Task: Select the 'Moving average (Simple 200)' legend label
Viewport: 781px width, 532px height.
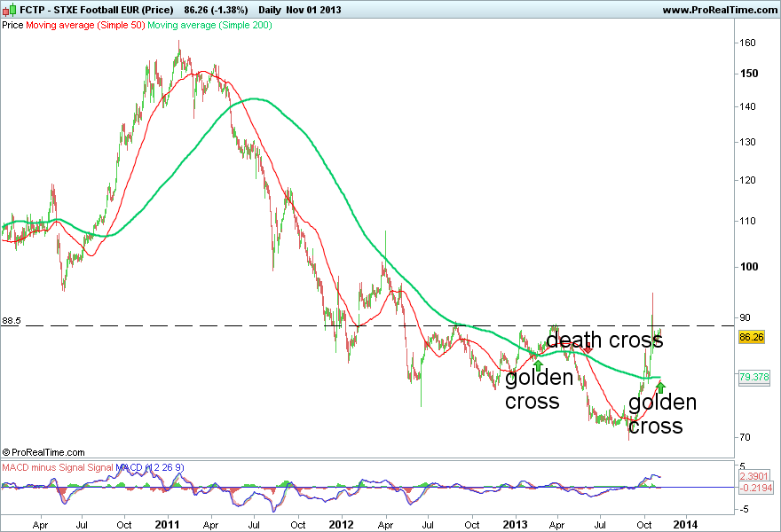Action: coord(209,25)
